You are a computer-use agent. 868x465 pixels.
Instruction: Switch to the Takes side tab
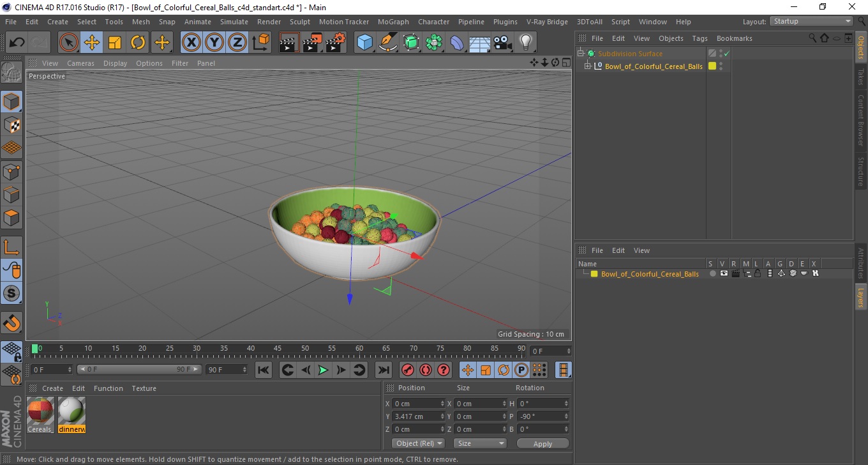[x=861, y=77]
